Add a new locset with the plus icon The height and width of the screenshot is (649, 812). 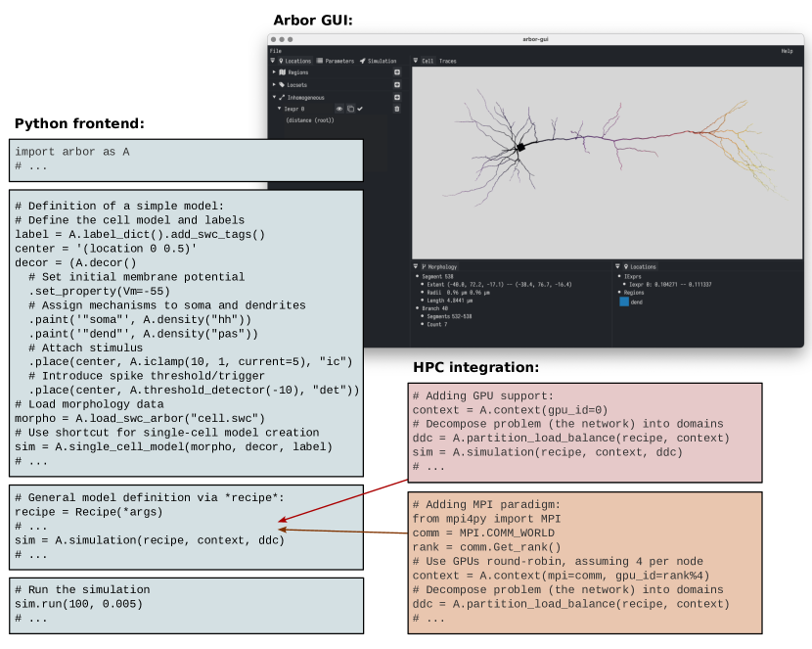coord(397,85)
